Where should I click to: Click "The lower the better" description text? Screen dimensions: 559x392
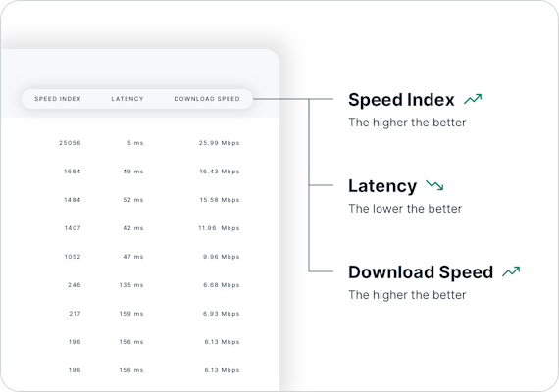click(405, 209)
